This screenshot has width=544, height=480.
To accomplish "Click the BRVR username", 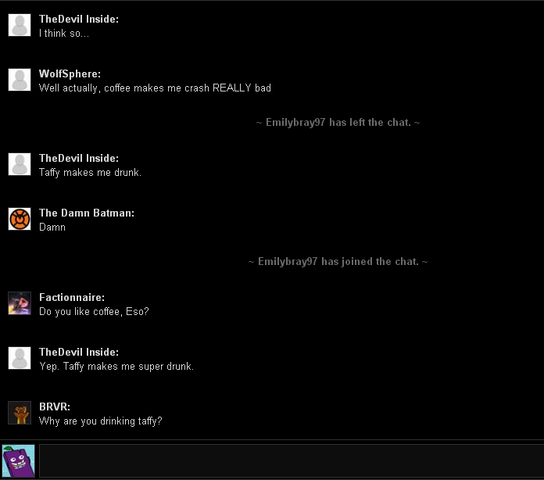I will 54,407.
